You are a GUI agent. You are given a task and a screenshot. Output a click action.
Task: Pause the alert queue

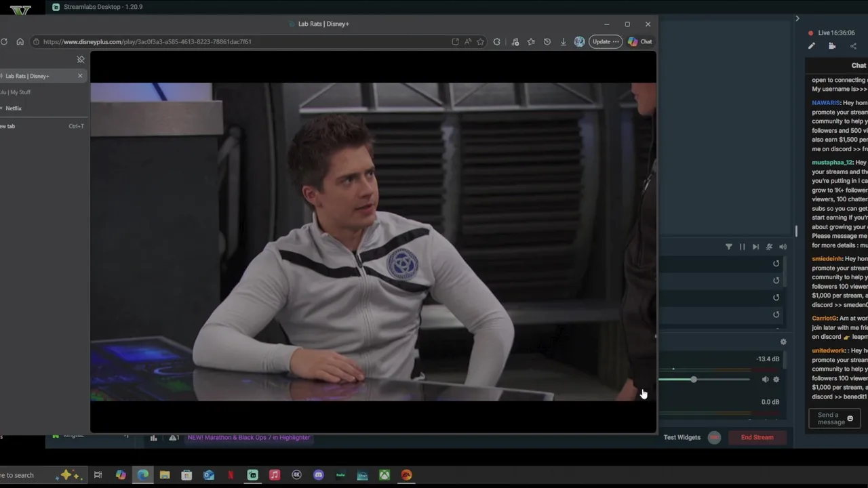point(742,247)
